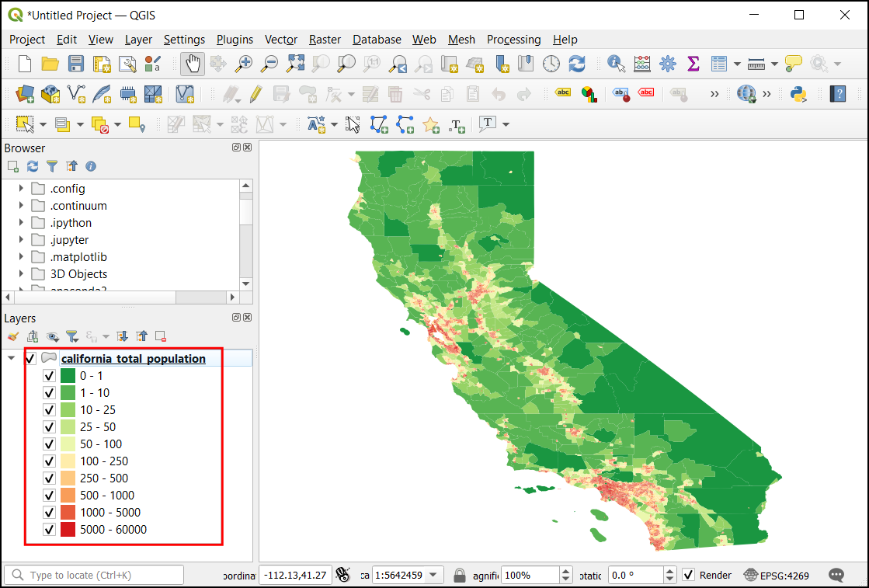
Task: Click the EPSG:4269 CRS button
Action: [776, 576]
